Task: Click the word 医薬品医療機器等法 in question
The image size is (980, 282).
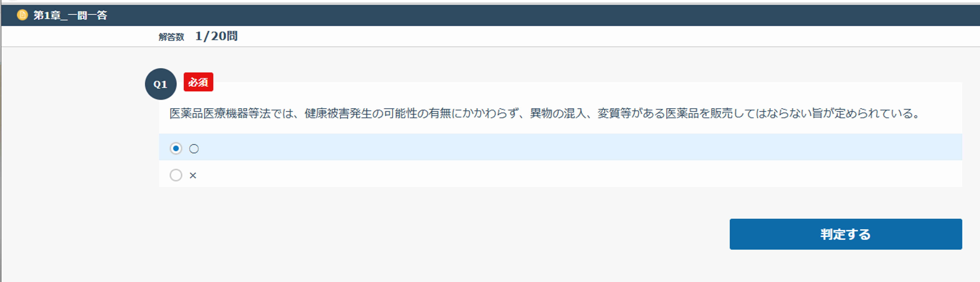Action: pyautogui.click(x=220, y=113)
